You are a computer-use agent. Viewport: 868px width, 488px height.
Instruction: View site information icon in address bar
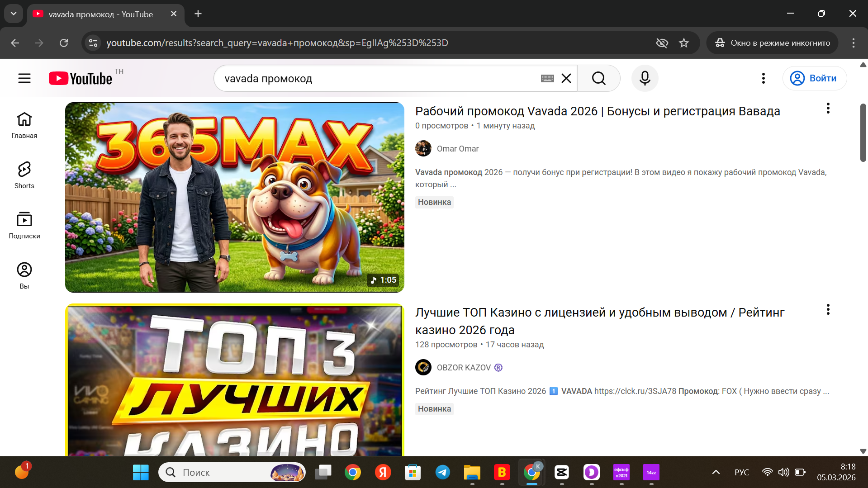point(93,43)
